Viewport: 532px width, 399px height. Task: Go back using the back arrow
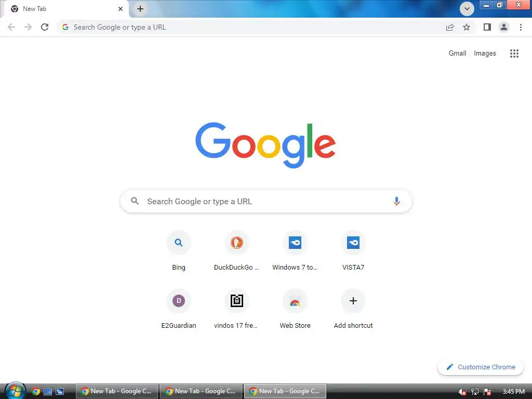tap(11, 27)
